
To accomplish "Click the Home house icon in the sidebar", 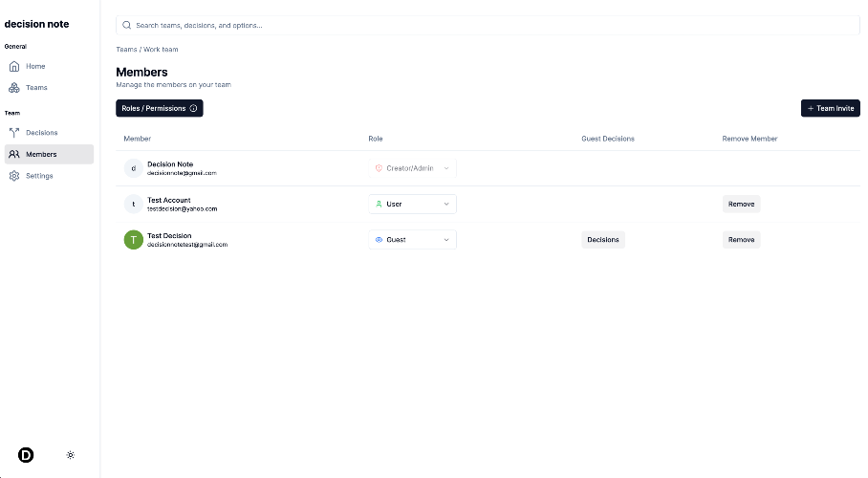I will pyautogui.click(x=14, y=67).
